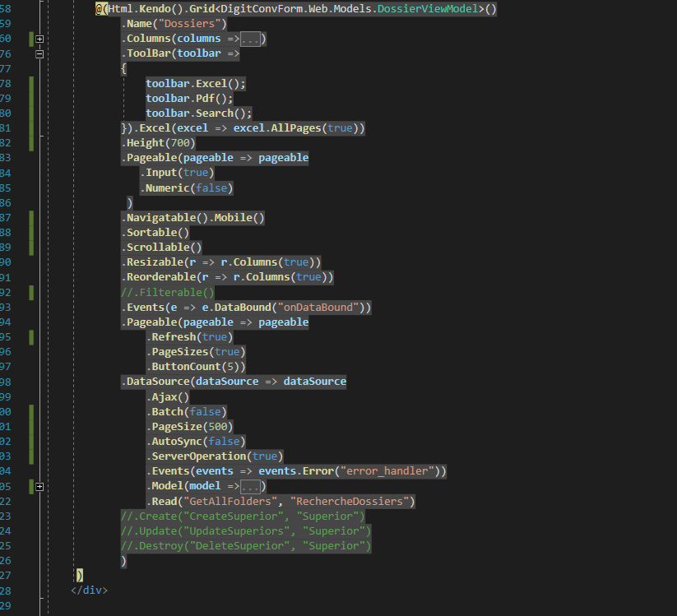This screenshot has height=616, width=677.
Task: Click the closing div tag
Action: pyautogui.click(x=89, y=591)
